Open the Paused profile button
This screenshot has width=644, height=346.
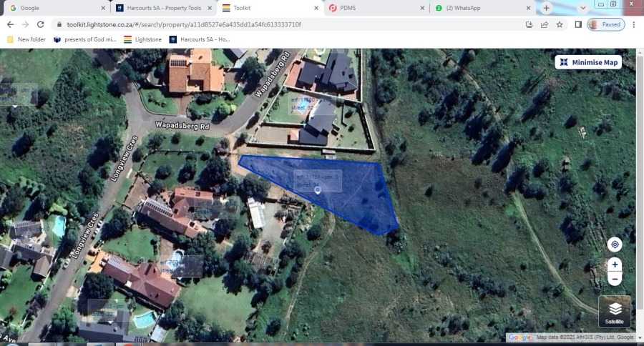(x=606, y=24)
